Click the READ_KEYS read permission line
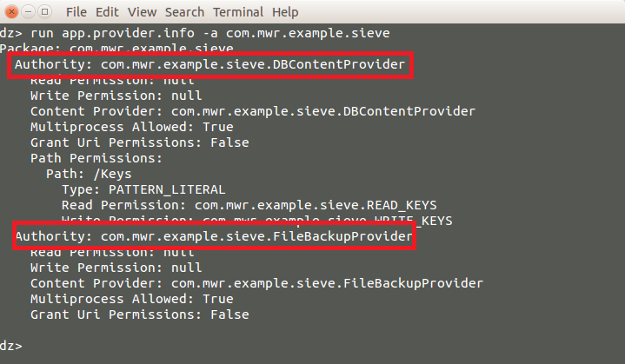Viewport: 625px width, 364px height. tap(249, 206)
